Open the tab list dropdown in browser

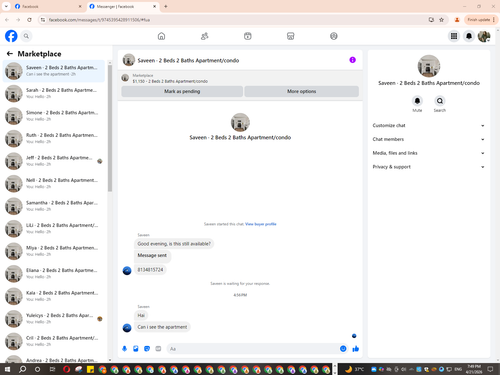click(6, 6)
